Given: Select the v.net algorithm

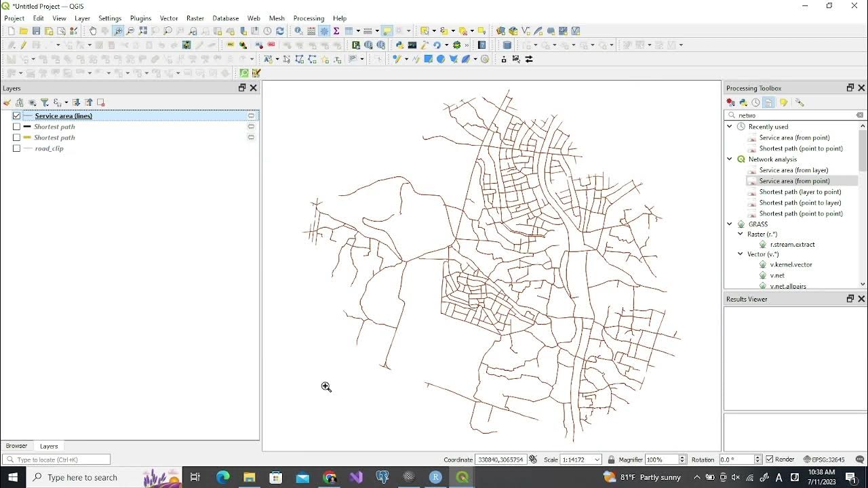Looking at the screenshot, I should pos(777,275).
